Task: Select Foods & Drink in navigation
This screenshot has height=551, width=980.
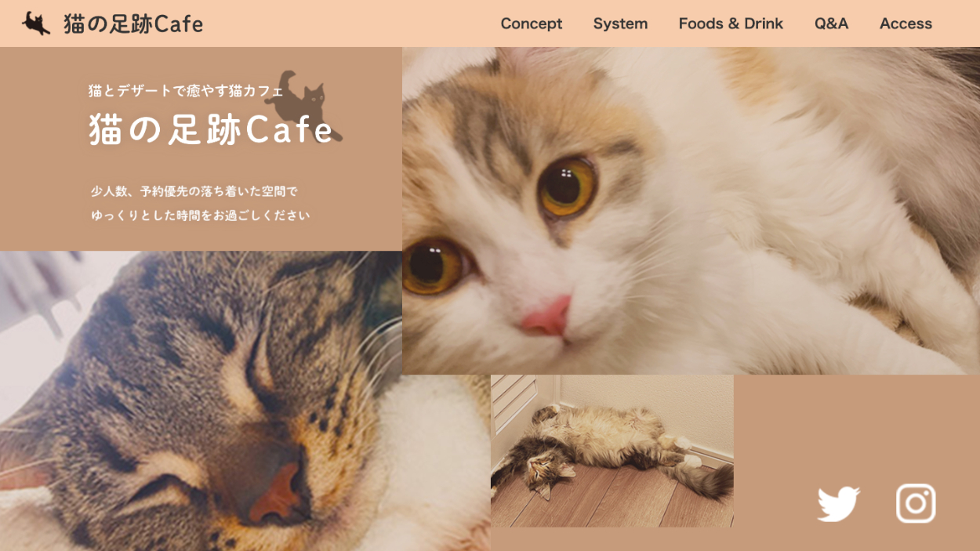Action: pos(731,24)
